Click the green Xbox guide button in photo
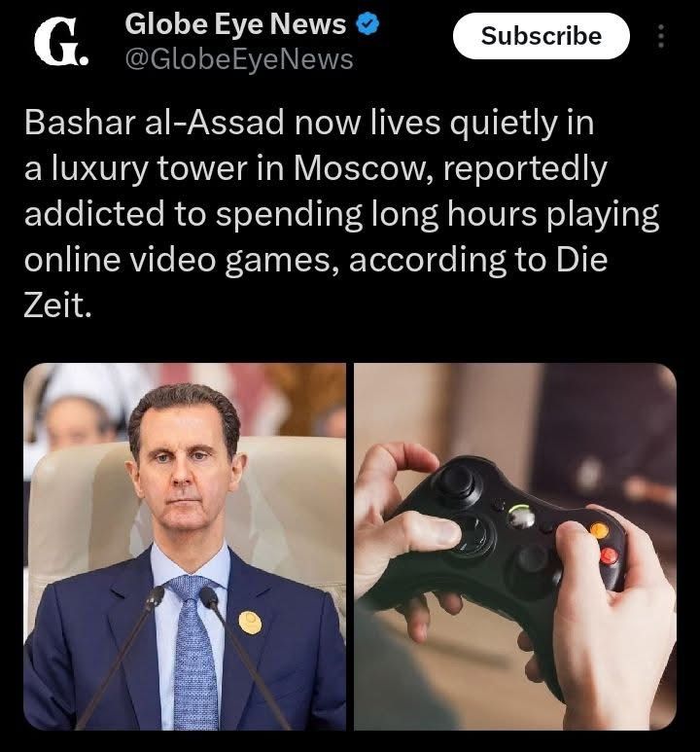The height and width of the screenshot is (752, 700). [x=521, y=518]
